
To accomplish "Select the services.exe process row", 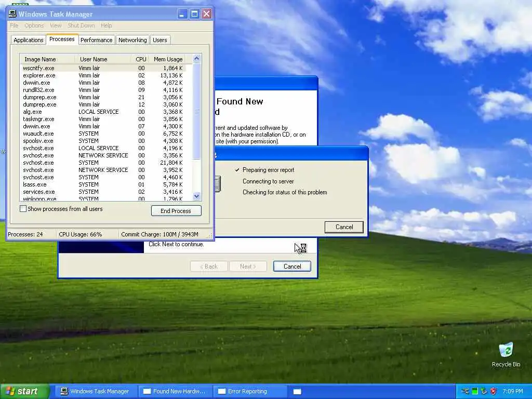I will [x=103, y=192].
